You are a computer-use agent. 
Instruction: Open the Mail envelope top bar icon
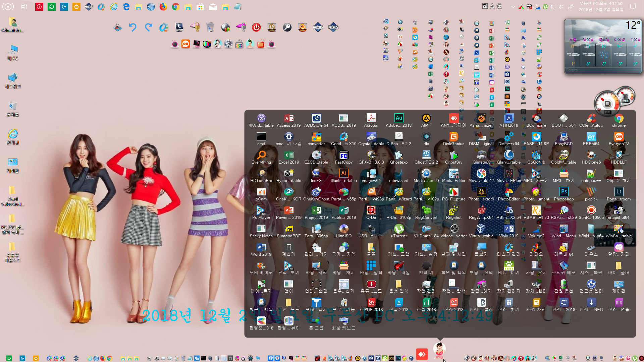coord(213,7)
